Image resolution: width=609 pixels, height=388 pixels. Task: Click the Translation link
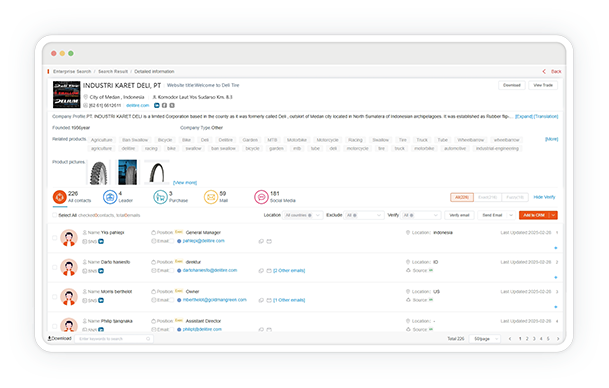(x=546, y=117)
